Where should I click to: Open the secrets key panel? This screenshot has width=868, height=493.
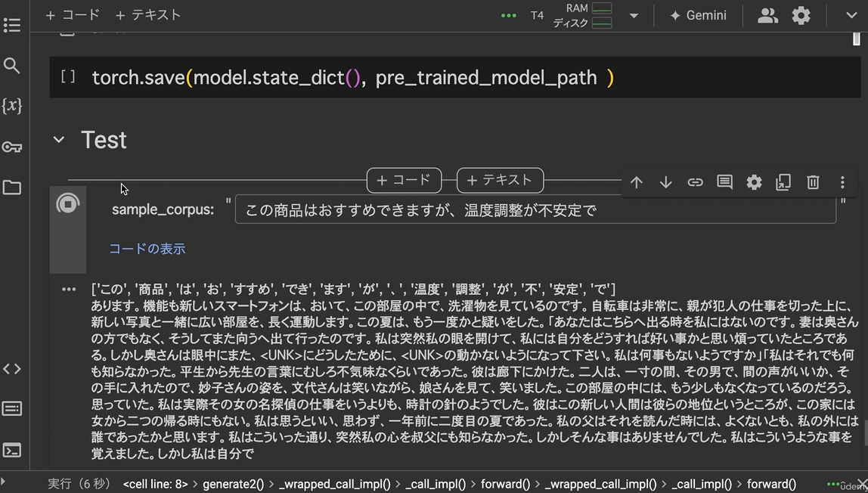click(12, 147)
